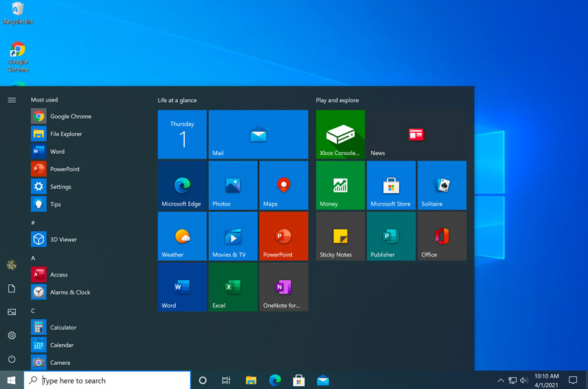Open 3D Viewer from the app list
The width and height of the screenshot is (588, 389).
(x=63, y=239)
